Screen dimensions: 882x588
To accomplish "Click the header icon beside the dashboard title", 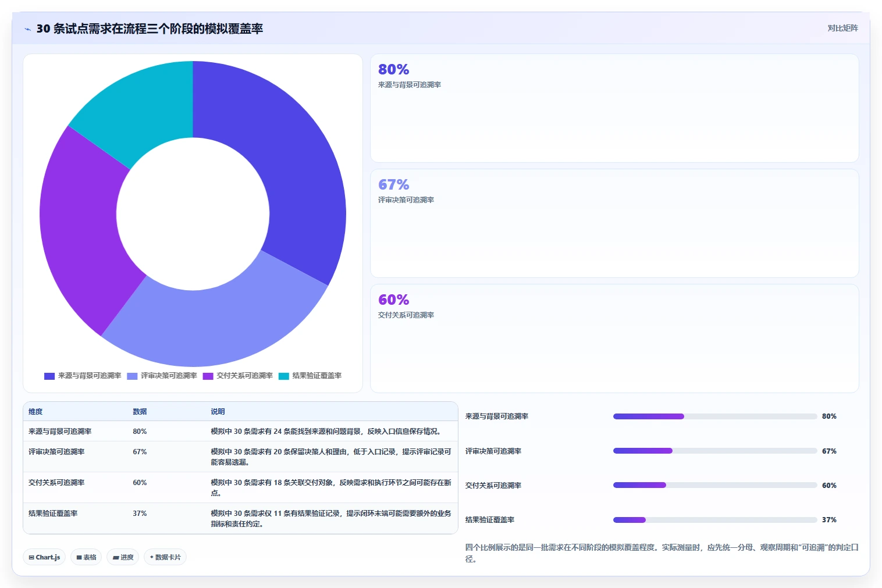I will pyautogui.click(x=27, y=29).
